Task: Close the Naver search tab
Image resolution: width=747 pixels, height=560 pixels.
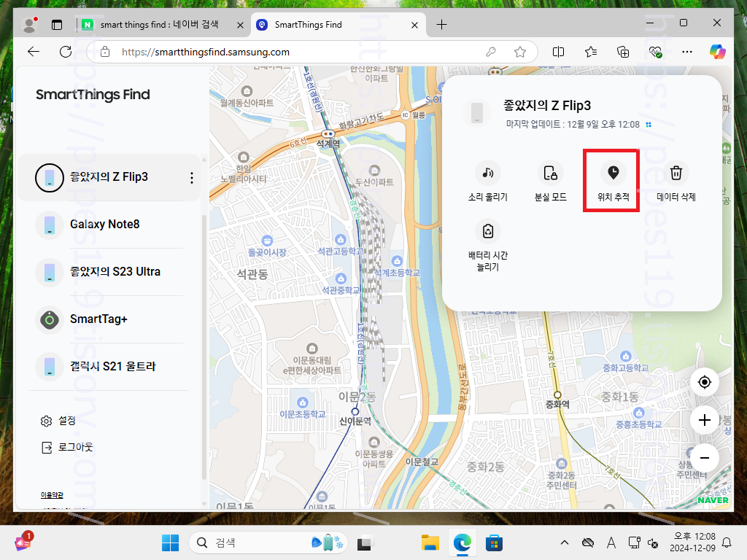Action: click(240, 26)
